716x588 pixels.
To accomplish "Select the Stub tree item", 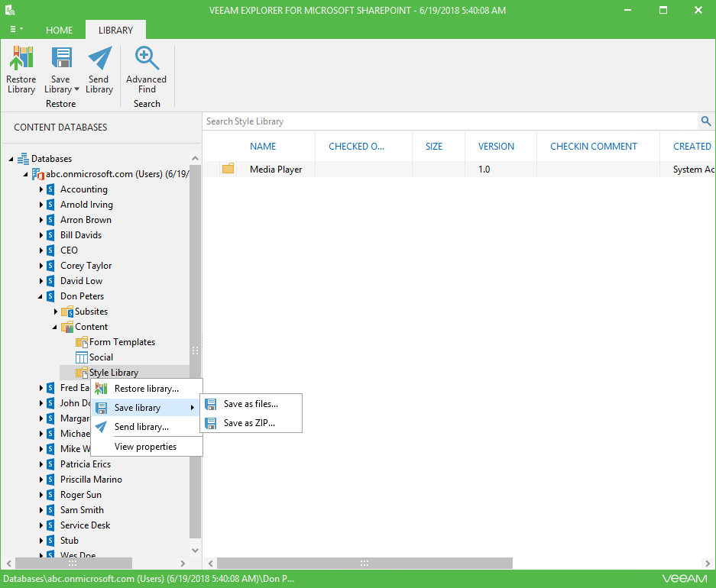I will 70,541.
